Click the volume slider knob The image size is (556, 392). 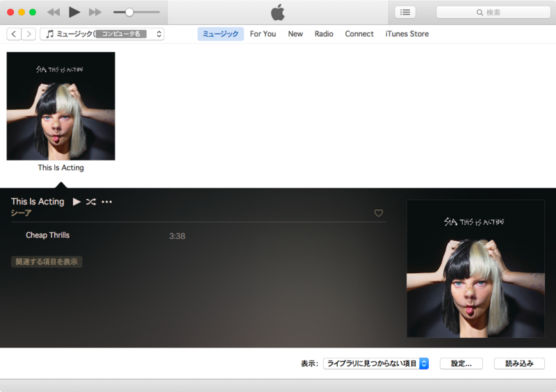[129, 12]
